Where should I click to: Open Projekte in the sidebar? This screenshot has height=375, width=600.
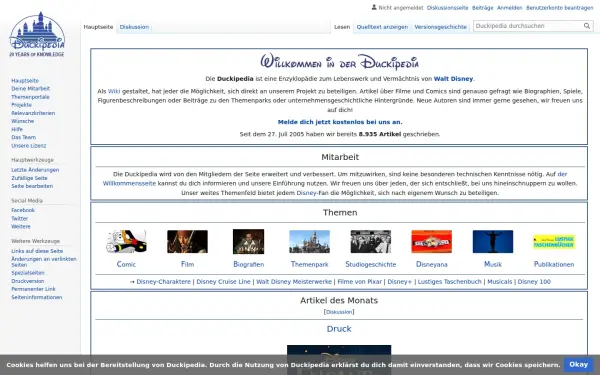pyautogui.click(x=21, y=105)
